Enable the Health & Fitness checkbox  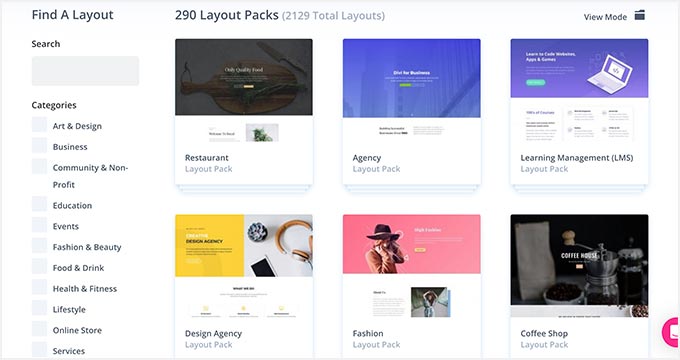(39, 287)
